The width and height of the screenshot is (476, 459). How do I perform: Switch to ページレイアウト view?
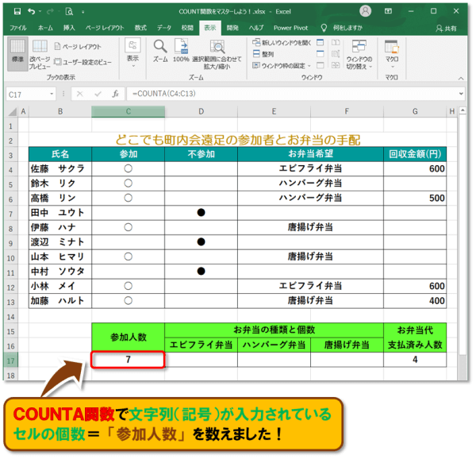pyautogui.click(x=78, y=47)
